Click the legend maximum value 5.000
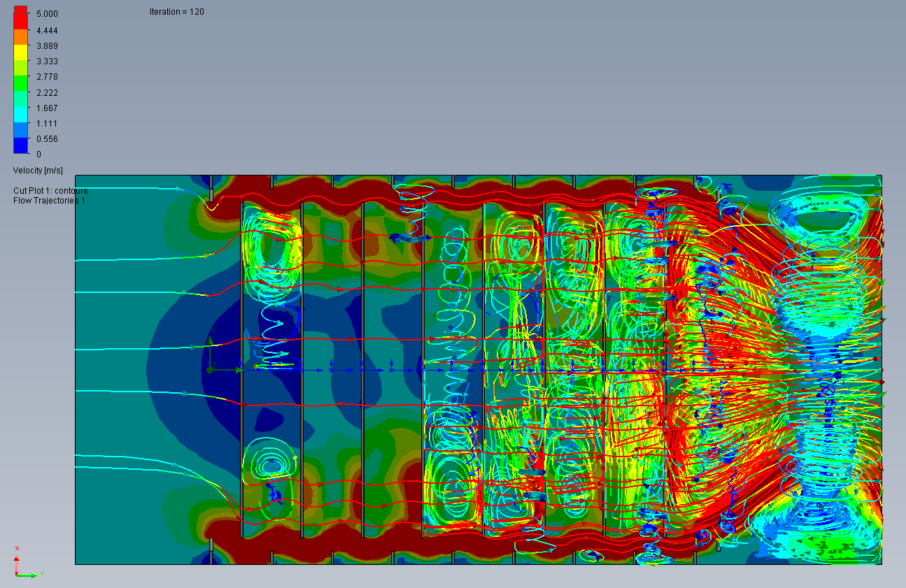This screenshot has height=588, width=906. 47,14
